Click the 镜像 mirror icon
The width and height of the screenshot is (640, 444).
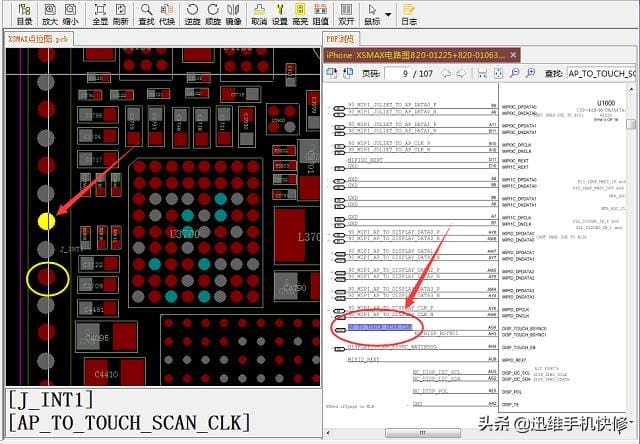tap(233, 14)
